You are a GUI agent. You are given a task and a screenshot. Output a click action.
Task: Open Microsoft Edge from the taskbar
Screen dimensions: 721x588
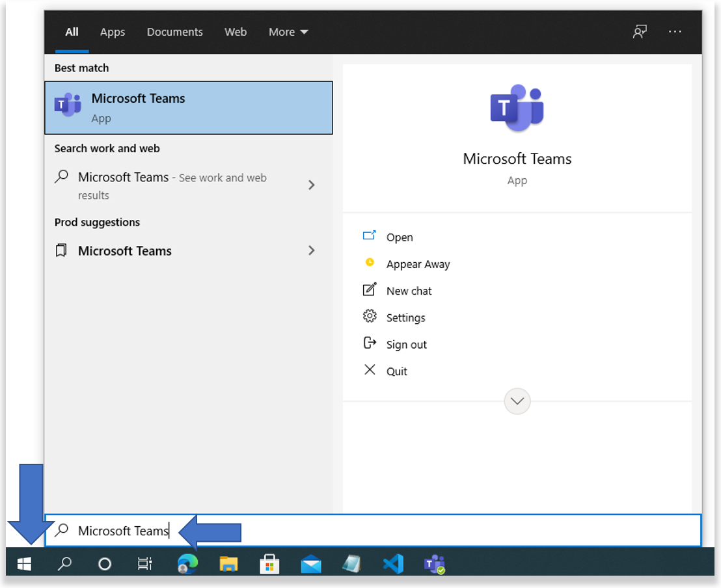coord(188,564)
